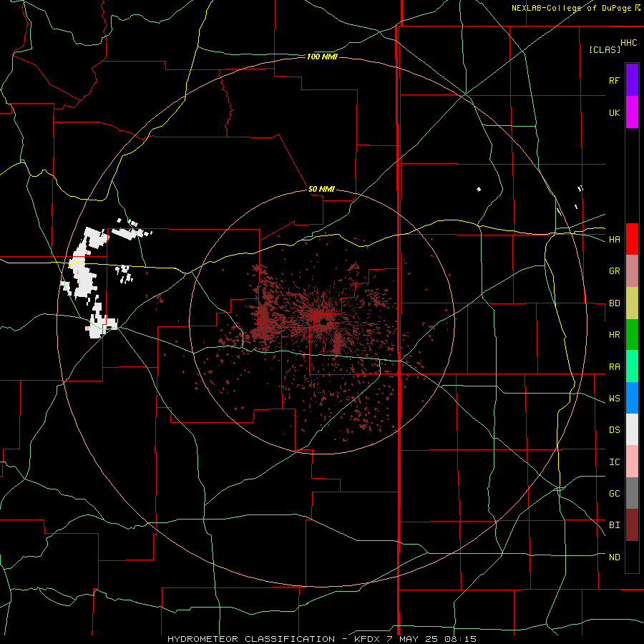Image resolution: width=644 pixels, height=644 pixels.
Task: Click the ND legend label
Action: [614, 557]
